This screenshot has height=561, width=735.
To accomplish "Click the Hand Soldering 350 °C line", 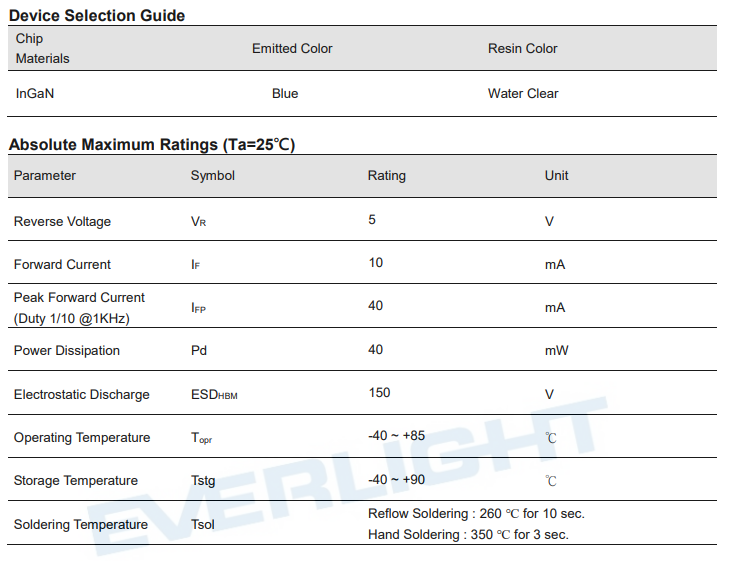I will [468, 535].
